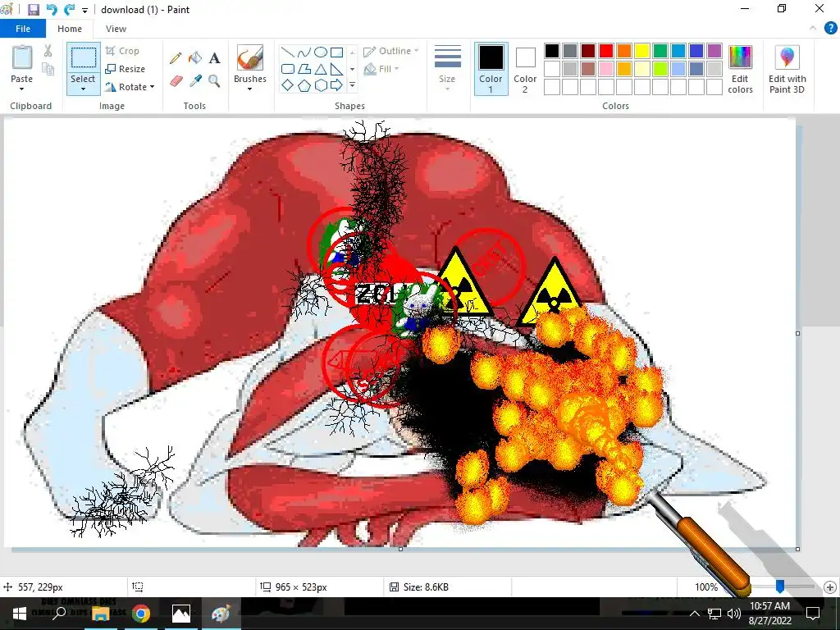840x630 pixels.
Task: Set Color 2 as active color
Action: coord(525,69)
